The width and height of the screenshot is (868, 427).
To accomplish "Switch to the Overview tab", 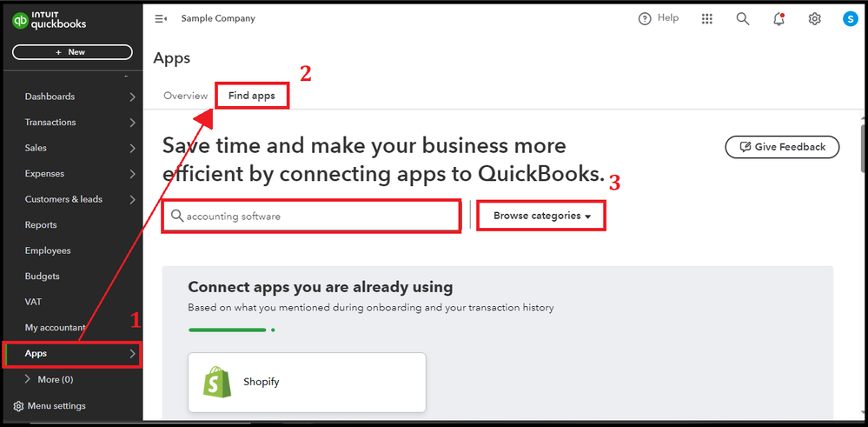I will tap(185, 96).
